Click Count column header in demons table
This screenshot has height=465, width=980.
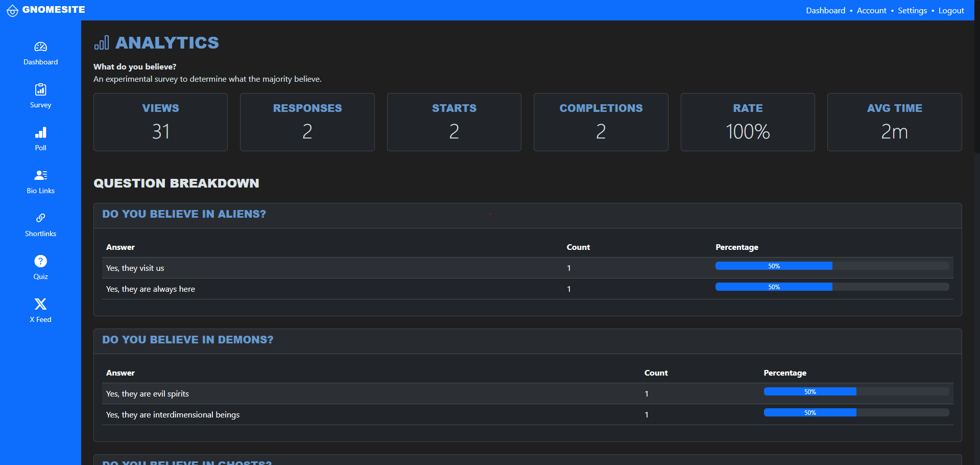656,373
